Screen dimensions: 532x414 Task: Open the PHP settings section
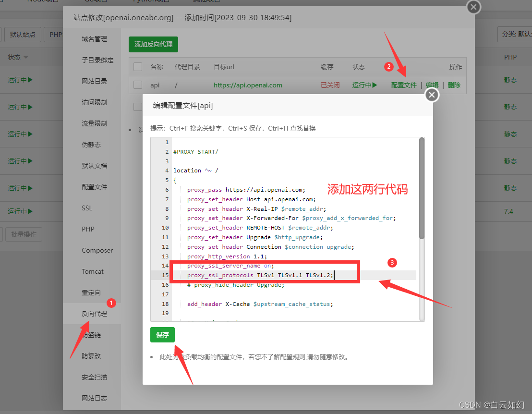coord(88,229)
